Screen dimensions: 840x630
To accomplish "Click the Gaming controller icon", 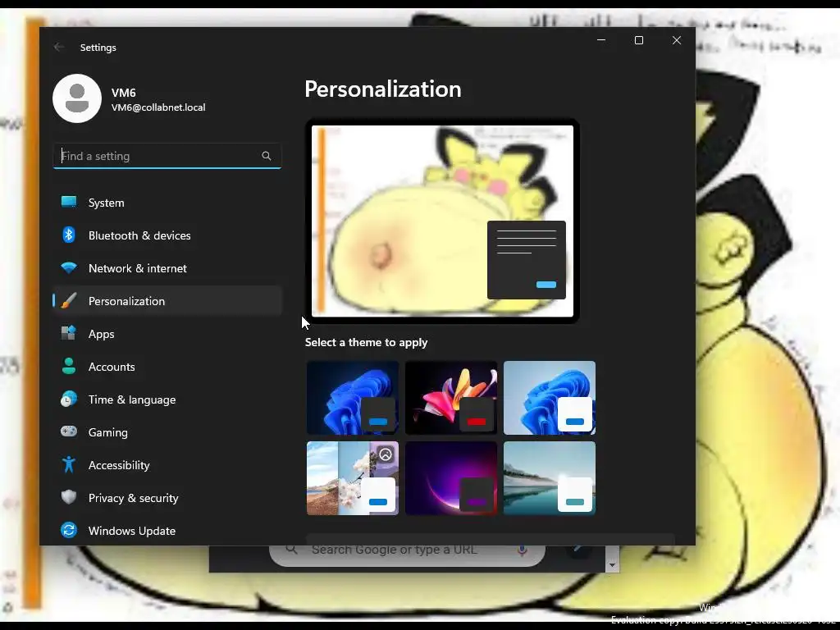I will coord(69,431).
